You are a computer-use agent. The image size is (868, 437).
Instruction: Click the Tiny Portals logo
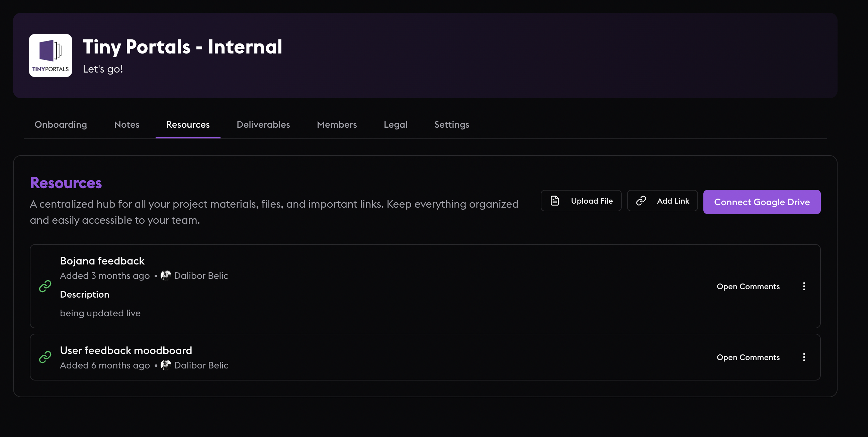click(50, 55)
